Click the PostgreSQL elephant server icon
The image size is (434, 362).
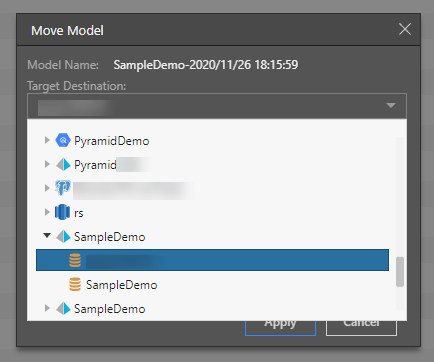[x=63, y=188]
